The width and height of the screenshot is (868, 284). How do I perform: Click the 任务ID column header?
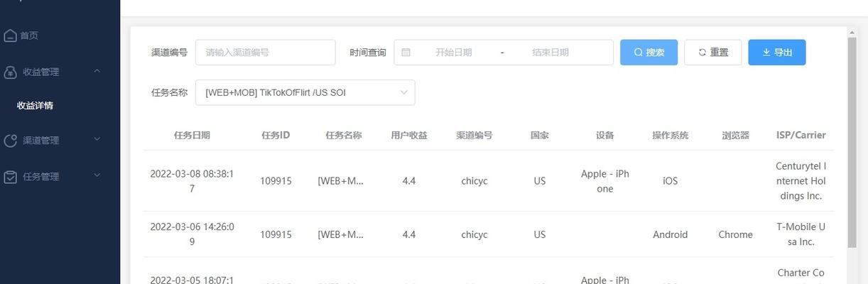(276, 135)
